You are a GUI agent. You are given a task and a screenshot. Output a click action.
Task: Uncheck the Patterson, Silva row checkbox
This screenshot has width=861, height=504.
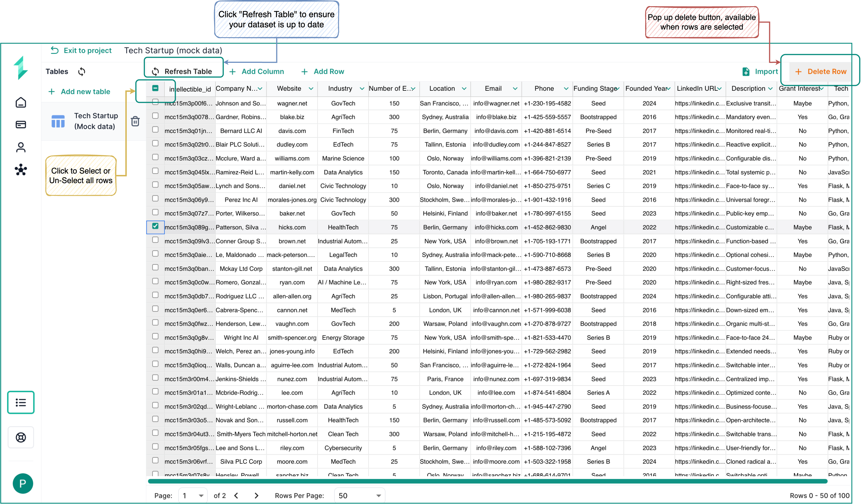coord(155,226)
